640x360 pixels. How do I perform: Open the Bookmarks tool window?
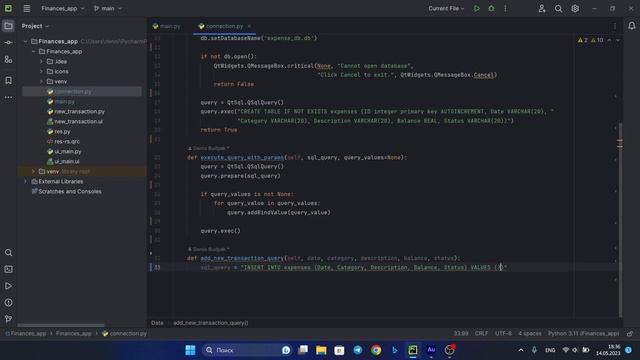(8, 80)
